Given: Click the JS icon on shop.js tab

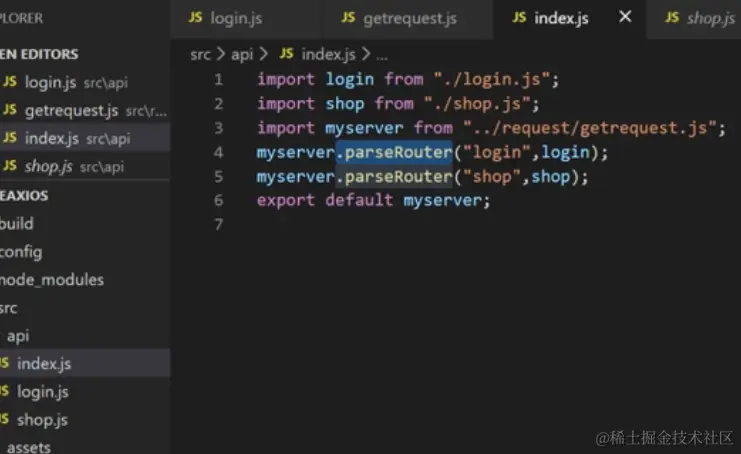Looking at the screenshot, I should tap(672, 17).
